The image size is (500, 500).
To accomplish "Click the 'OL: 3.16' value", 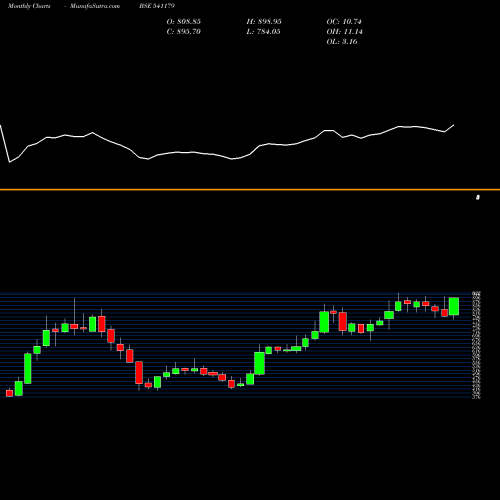I will click(342, 42).
